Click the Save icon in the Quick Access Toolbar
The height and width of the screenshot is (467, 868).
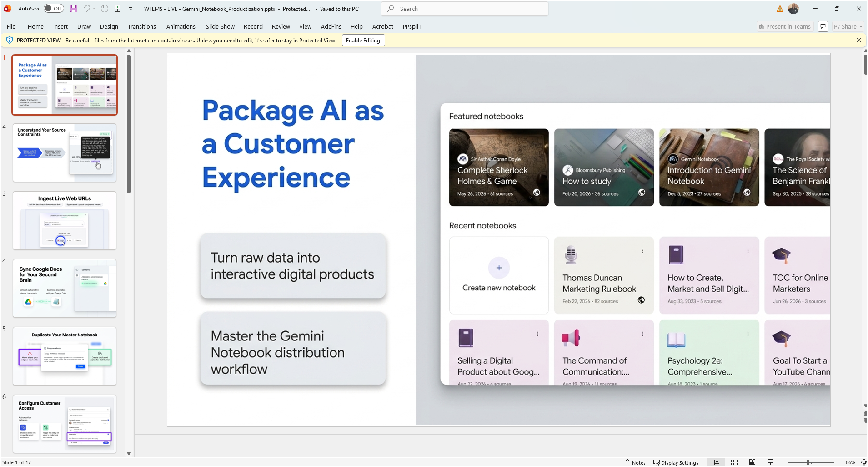point(74,9)
